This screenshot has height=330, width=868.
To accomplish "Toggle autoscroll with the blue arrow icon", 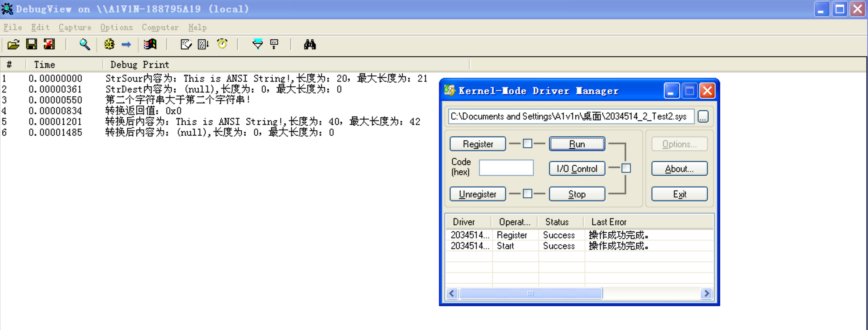I will pyautogui.click(x=126, y=45).
